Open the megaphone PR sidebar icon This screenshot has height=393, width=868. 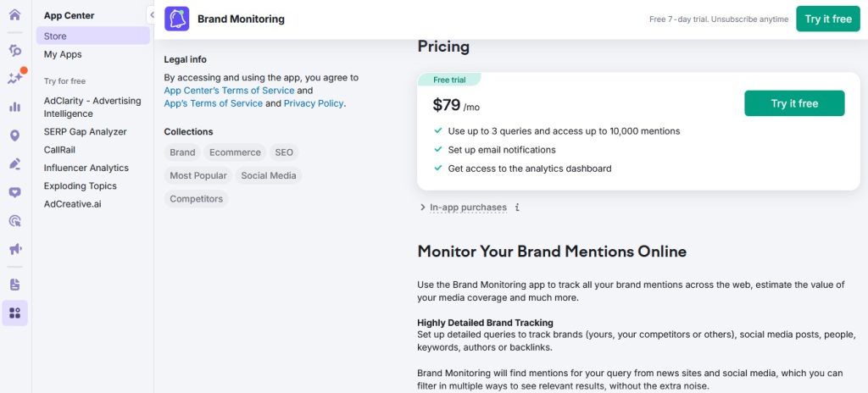(15, 249)
